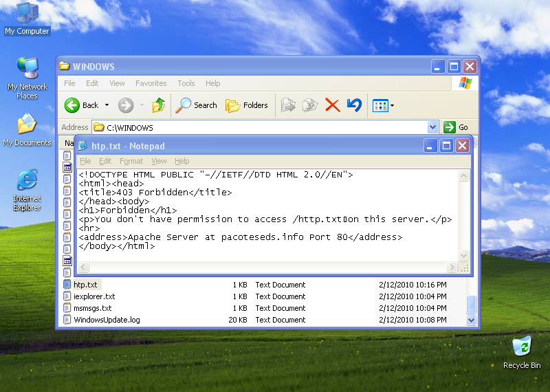Open Notepad's Format menu
This screenshot has height=392, width=550.
point(131,161)
